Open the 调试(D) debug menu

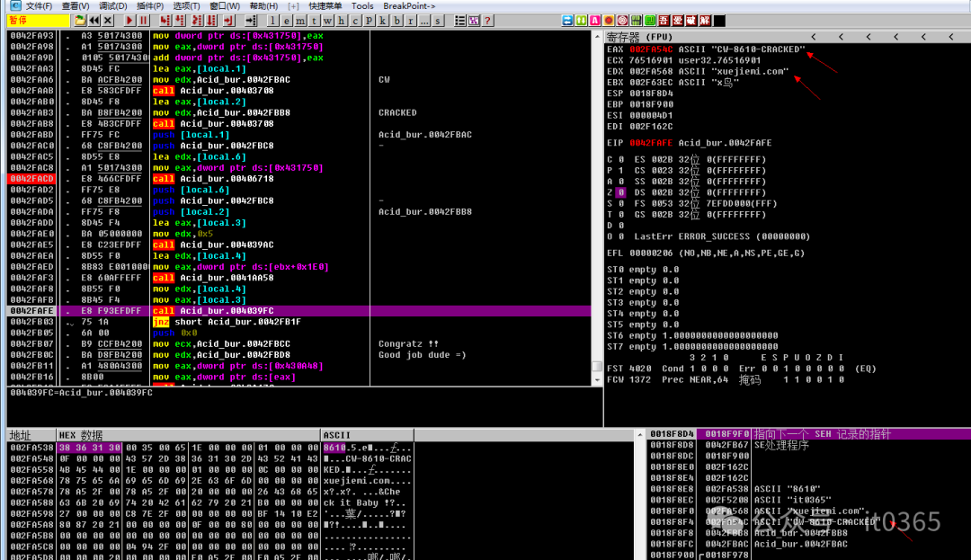point(112,5)
